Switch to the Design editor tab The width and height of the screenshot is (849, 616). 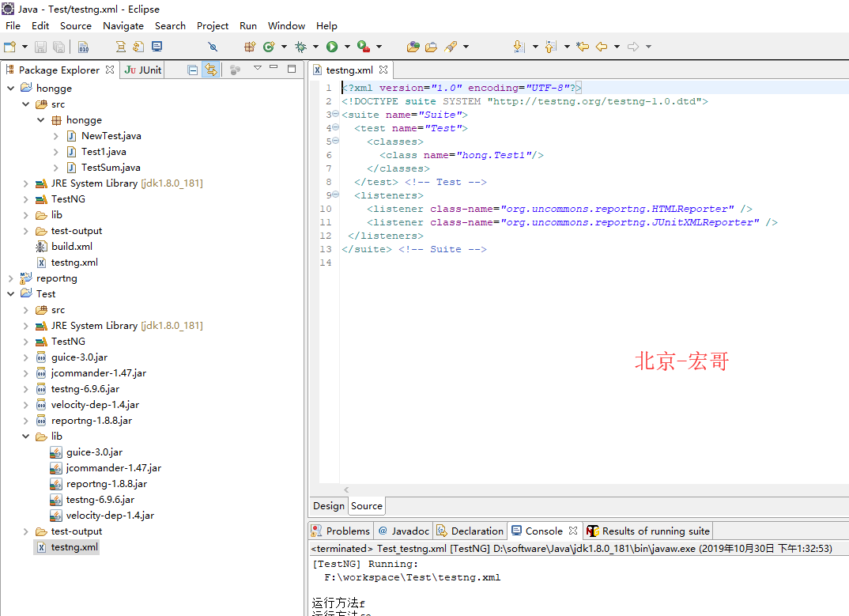point(329,505)
